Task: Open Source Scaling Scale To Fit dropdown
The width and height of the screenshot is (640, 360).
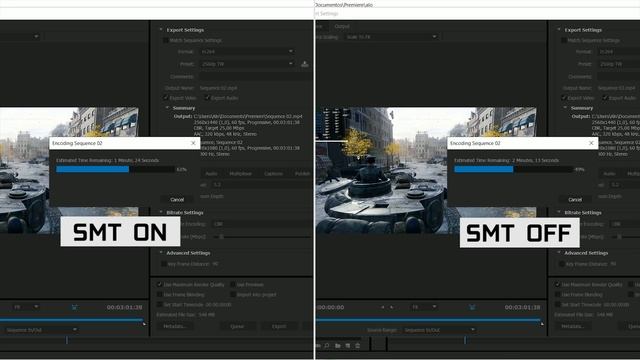Action: coord(391,37)
